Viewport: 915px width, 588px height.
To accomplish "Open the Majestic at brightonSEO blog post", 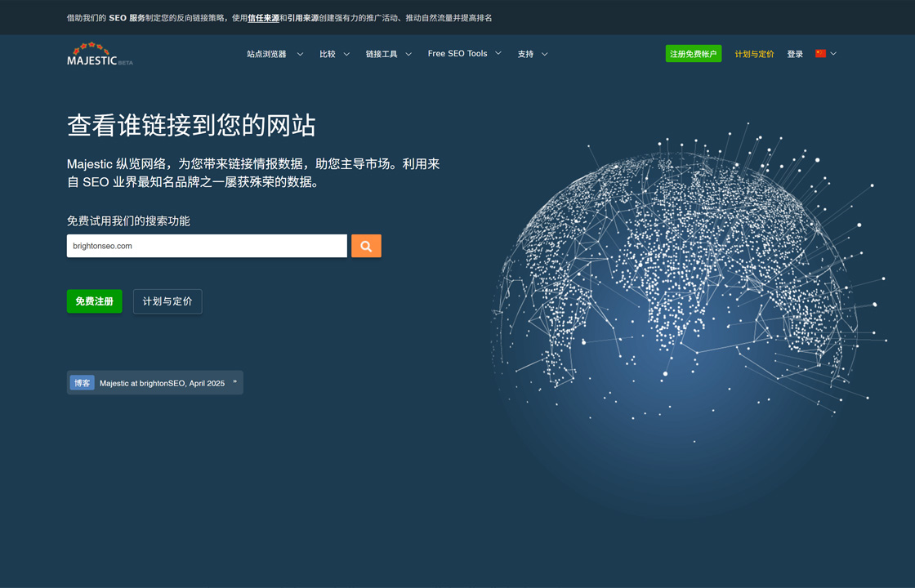I will pos(163,383).
